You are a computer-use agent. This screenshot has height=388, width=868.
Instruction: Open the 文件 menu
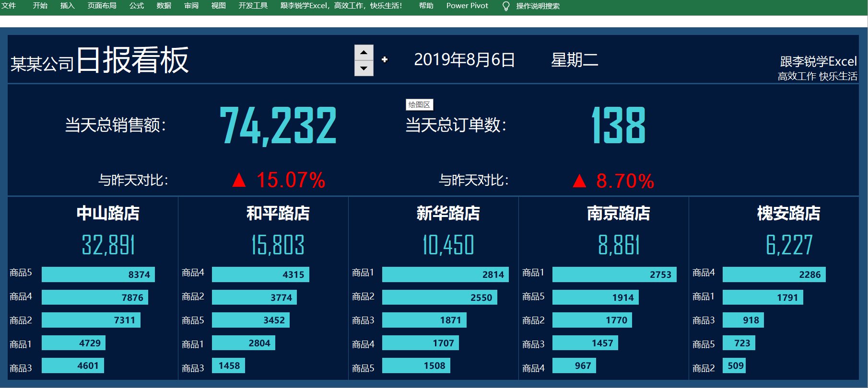click(9, 6)
